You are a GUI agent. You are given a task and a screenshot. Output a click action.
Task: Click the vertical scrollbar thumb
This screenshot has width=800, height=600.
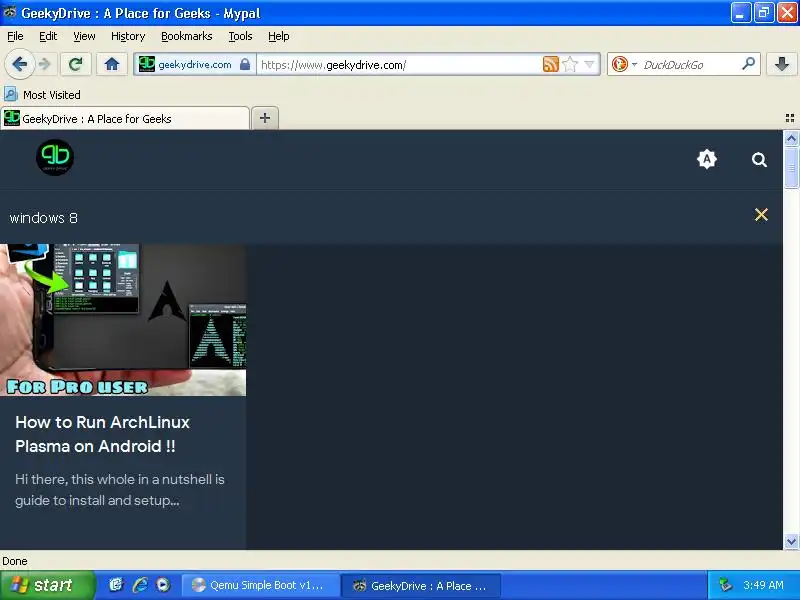pyautogui.click(x=791, y=168)
